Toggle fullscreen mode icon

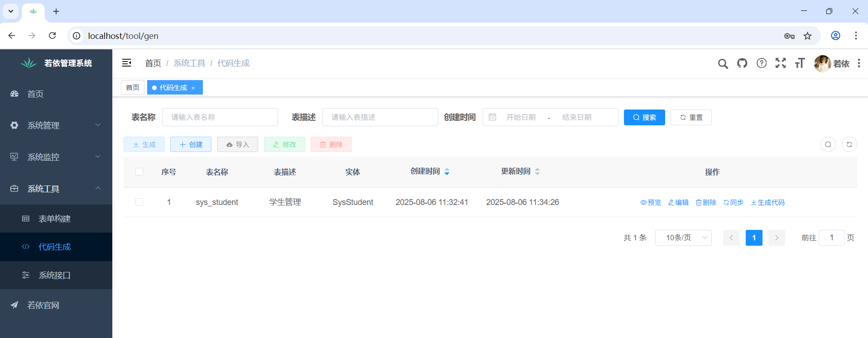(781, 63)
